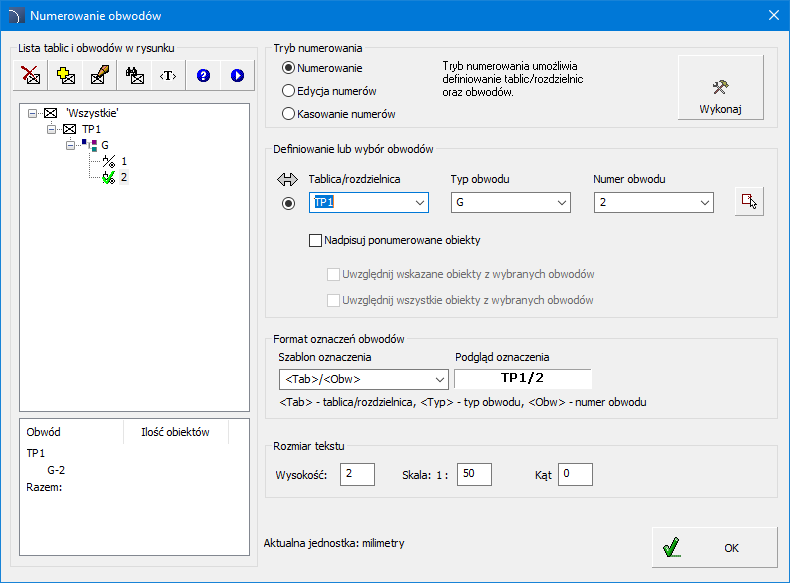790x583 pixels.
Task: Confirm with the OK button
Action: click(714, 547)
